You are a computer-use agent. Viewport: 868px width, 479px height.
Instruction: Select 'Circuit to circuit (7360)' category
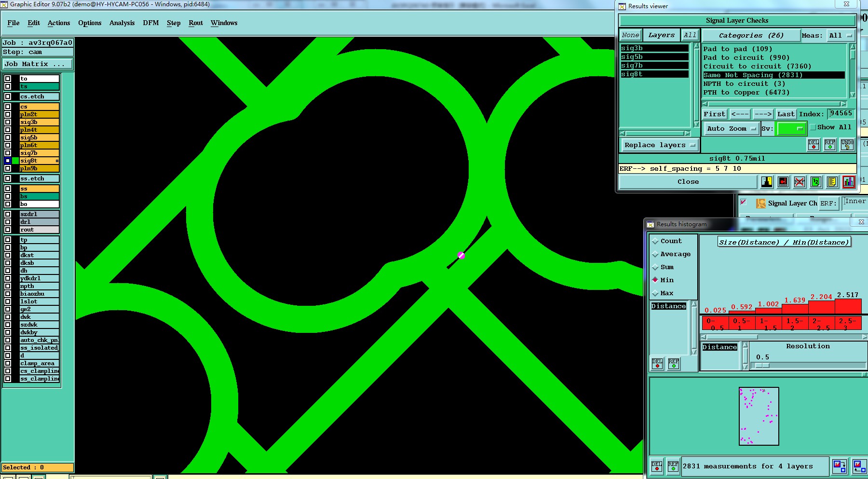(757, 67)
